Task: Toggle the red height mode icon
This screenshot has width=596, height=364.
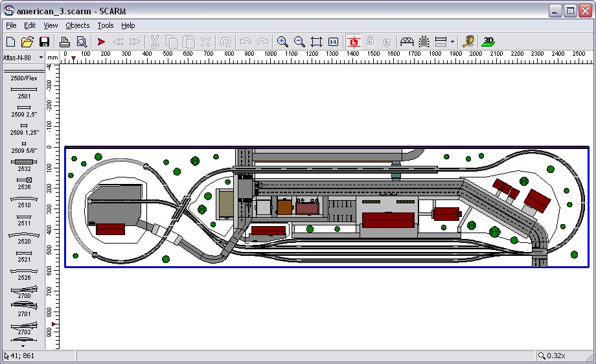Action: point(354,41)
